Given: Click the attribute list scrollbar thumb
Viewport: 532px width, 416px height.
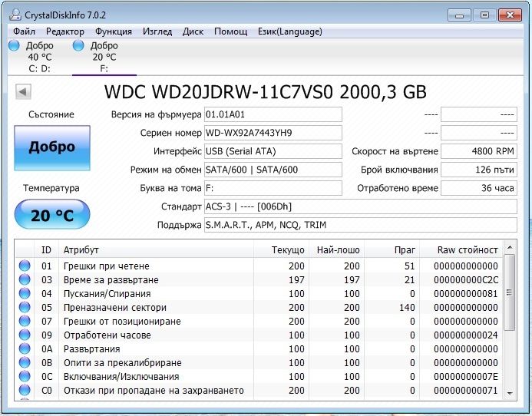Looking at the screenshot, I should click(x=509, y=292).
